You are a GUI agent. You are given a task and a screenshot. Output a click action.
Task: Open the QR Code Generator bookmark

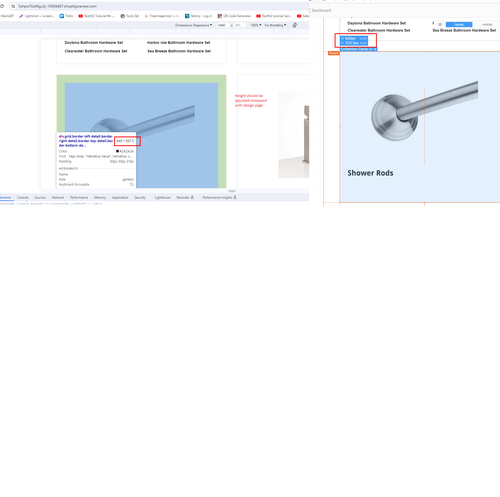[234, 16]
